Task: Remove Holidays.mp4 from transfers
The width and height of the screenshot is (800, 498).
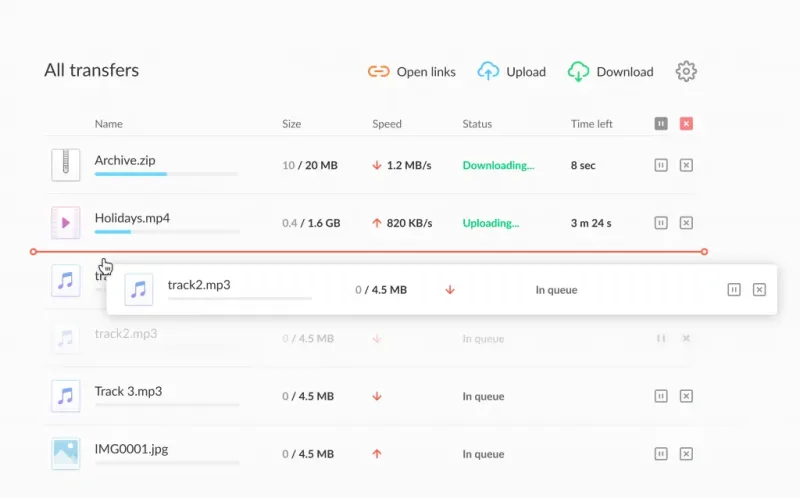Action: tap(686, 223)
